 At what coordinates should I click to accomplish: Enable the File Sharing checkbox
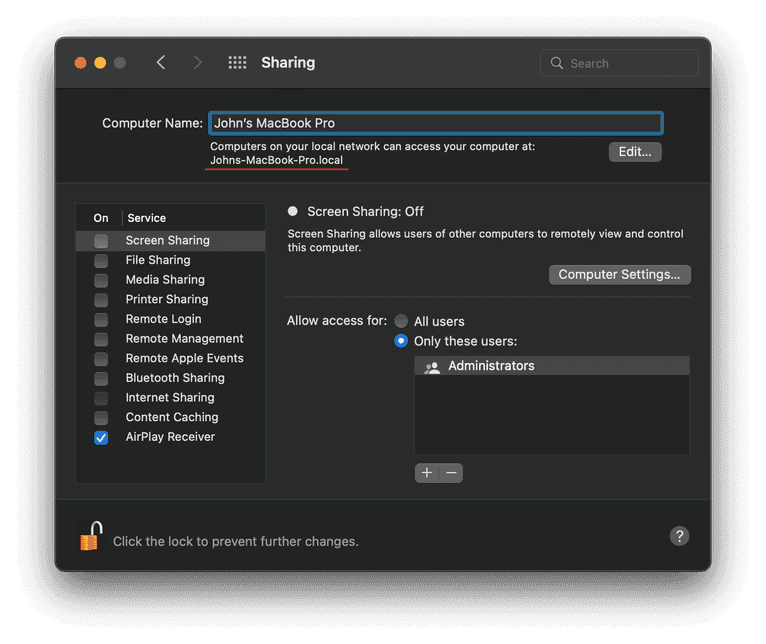click(101, 261)
